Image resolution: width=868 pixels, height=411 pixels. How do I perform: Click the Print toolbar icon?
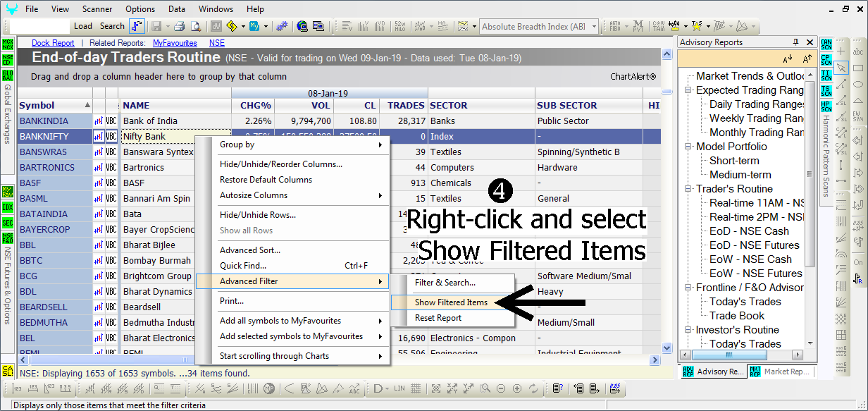click(179, 26)
